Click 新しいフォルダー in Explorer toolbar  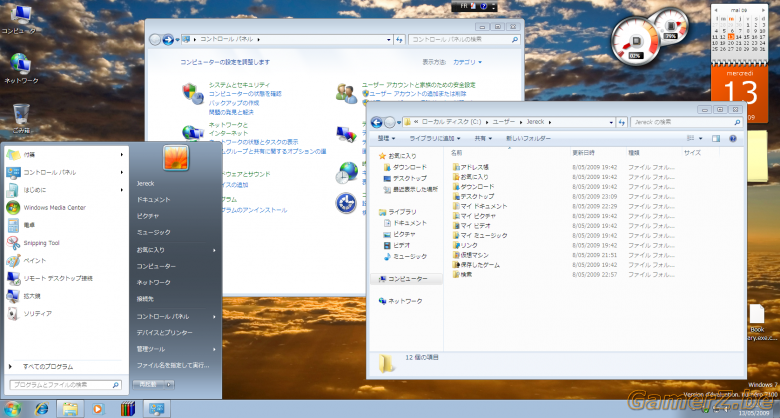coord(528,138)
